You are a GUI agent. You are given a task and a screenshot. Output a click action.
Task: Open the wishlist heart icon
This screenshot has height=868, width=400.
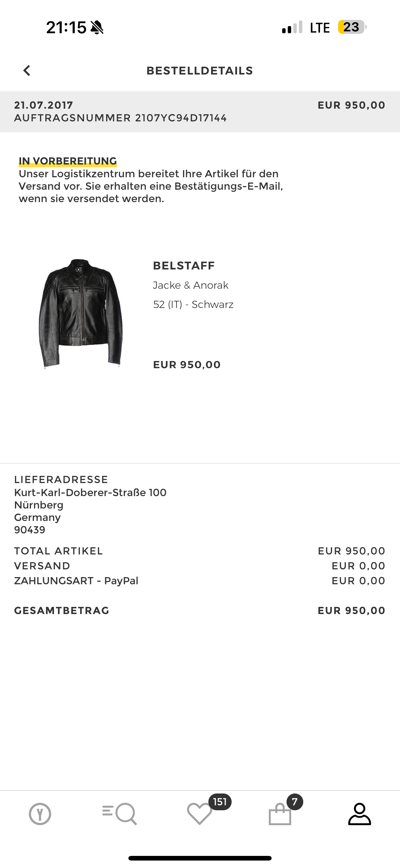[199, 814]
